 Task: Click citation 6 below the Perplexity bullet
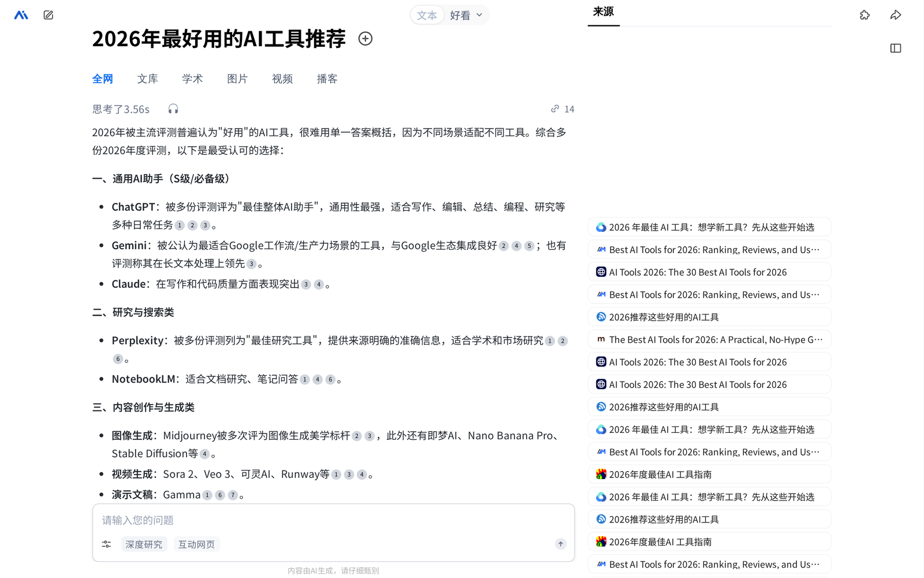click(x=118, y=359)
